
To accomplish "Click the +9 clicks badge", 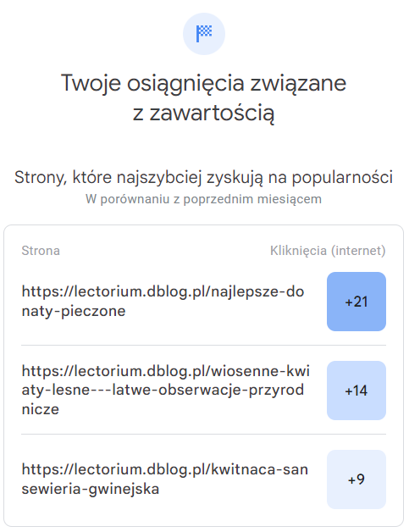I will coord(356,479).
